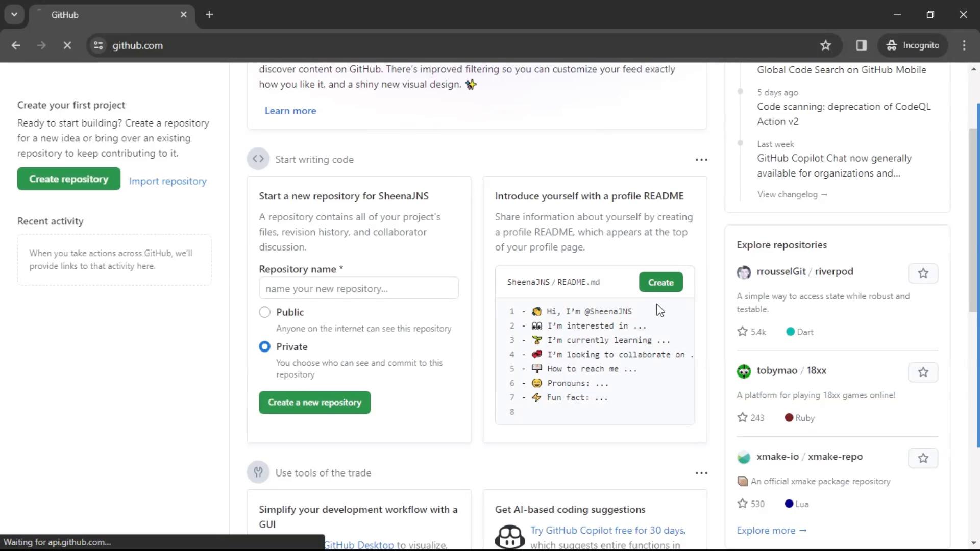Click the Incognito mode icon in browser
This screenshot has height=551, width=980.
[x=891, y=45]
